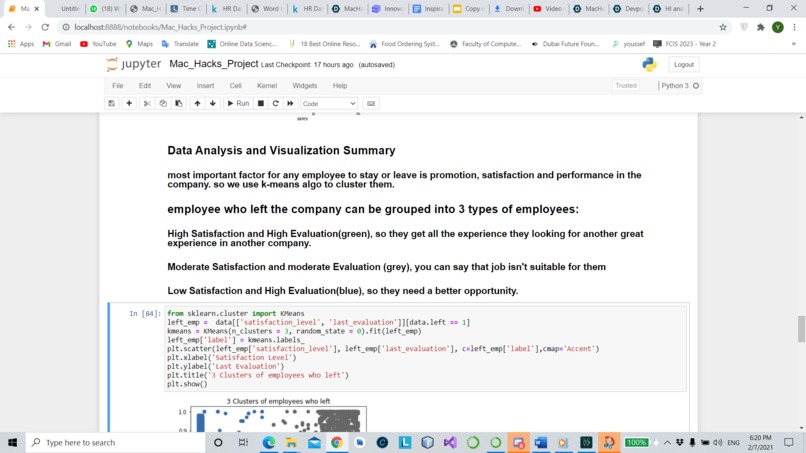Open the Insert menu

point(205,86)
